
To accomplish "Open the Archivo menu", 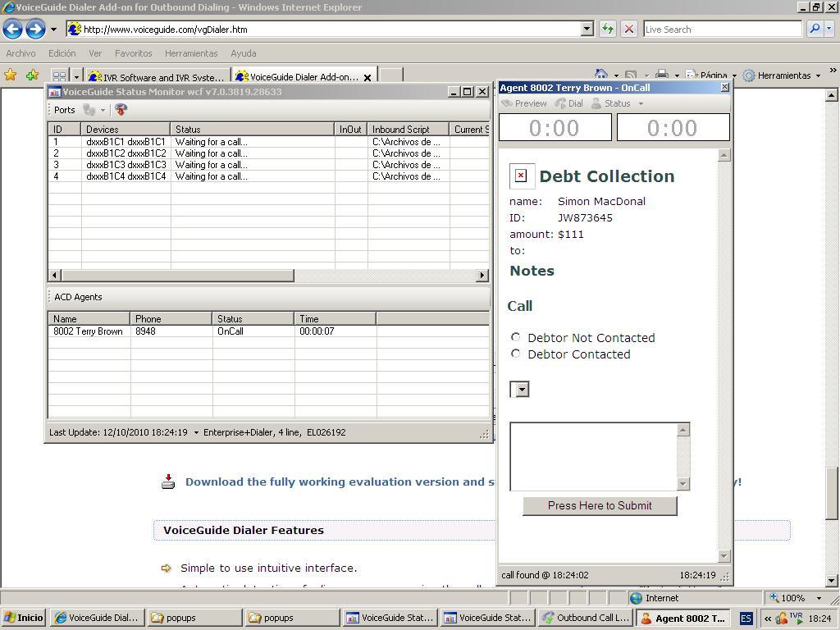I will coord(21,53).
